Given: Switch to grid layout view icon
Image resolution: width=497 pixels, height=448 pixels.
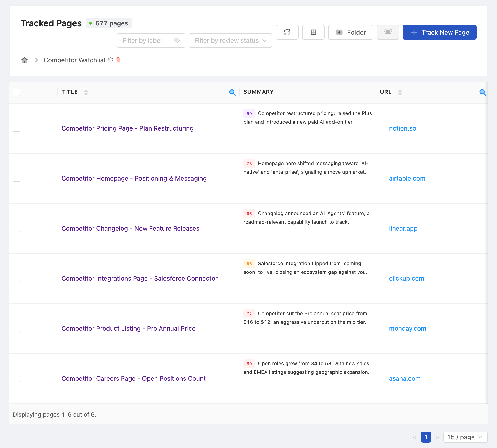Looking at the screenshot, I should (313, 32).
